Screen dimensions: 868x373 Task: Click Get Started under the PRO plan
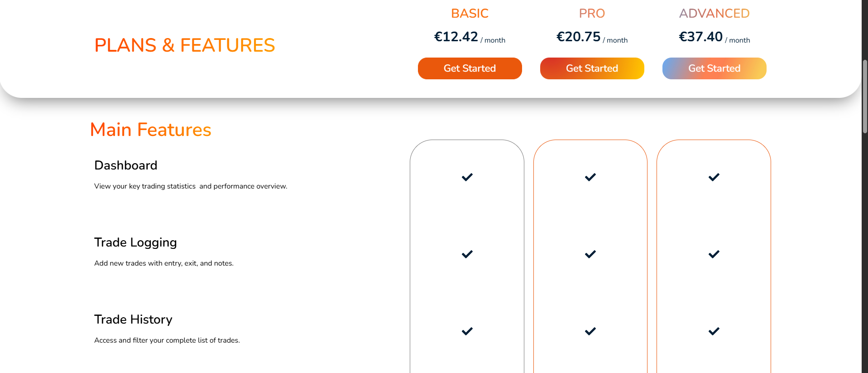point(592,68)
